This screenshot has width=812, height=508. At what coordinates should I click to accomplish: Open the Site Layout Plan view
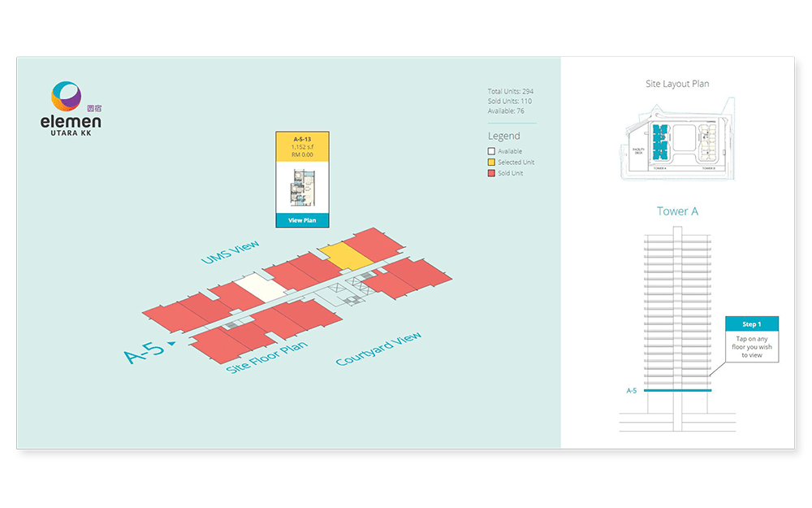(676, 84)
